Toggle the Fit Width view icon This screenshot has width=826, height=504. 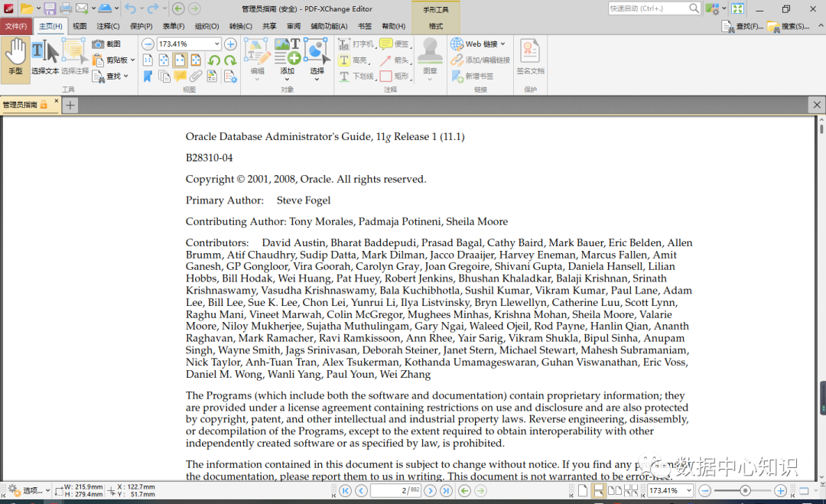180,60
